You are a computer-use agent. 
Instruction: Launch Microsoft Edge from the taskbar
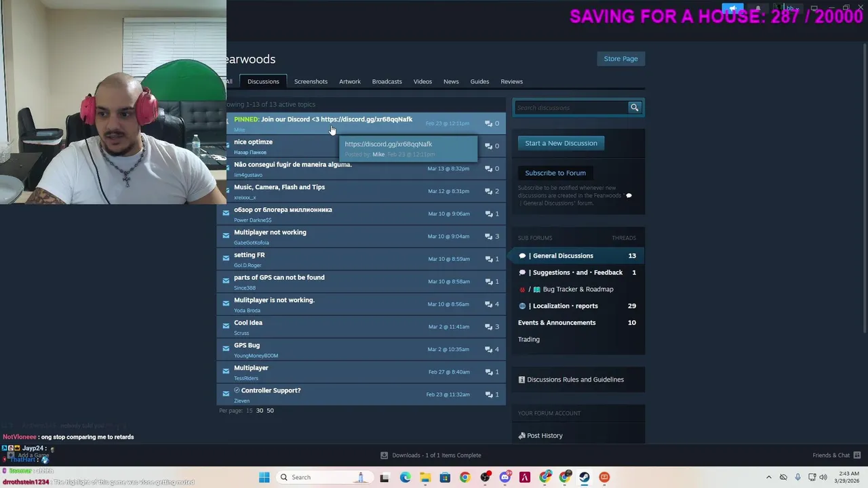tap(405, 477)
